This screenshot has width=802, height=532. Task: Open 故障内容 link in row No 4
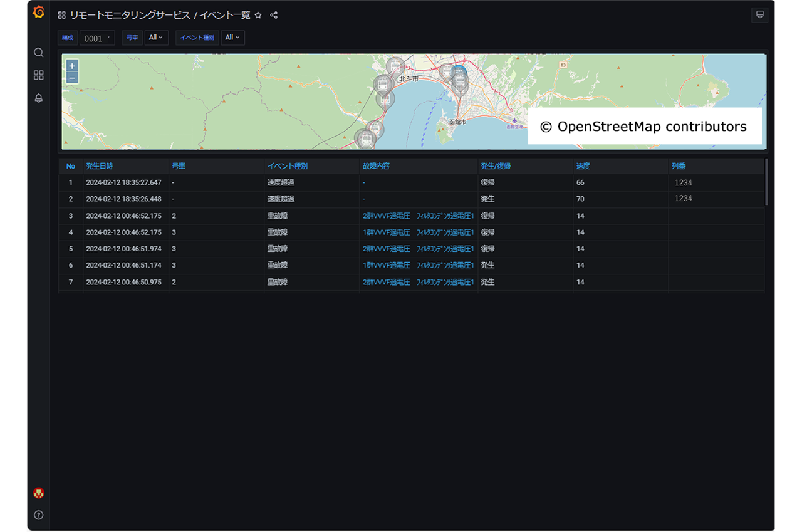point(418,232)
